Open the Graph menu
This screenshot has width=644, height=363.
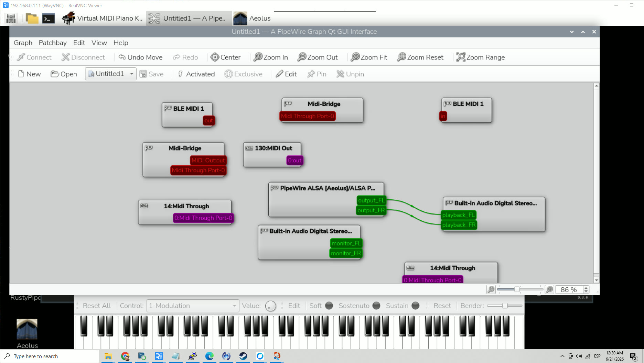pyautogui.click(x=23, y=43)
